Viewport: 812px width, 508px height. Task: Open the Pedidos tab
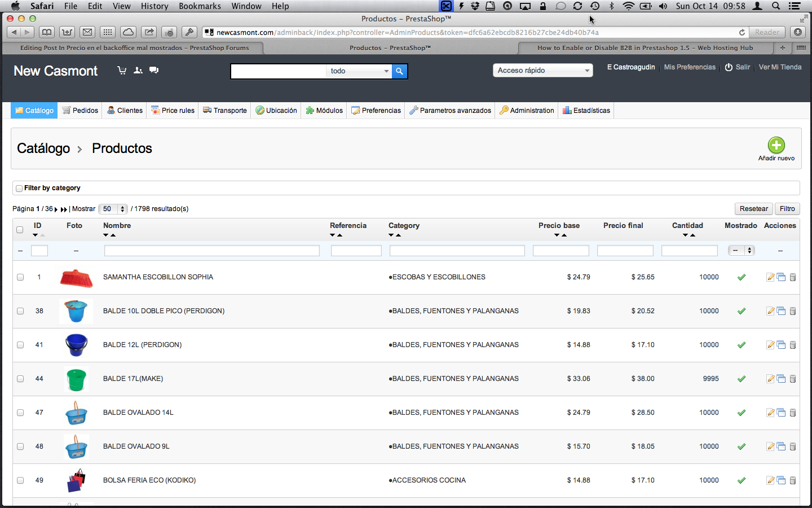(x=80, y=111)
